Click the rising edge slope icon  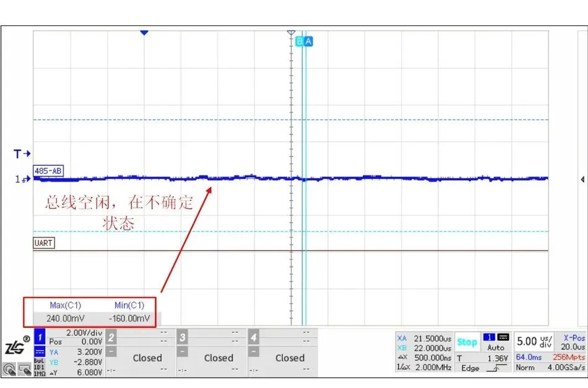(496, 366)
